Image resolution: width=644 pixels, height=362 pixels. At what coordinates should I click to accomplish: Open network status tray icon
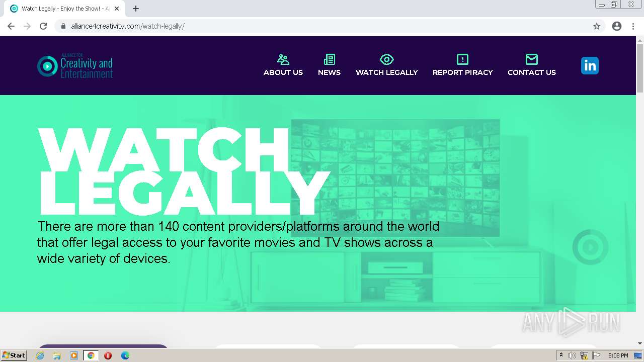(584, 355)
